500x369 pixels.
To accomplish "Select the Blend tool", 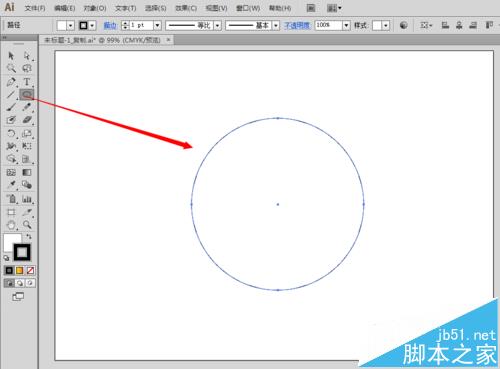I will pos(27,185).
